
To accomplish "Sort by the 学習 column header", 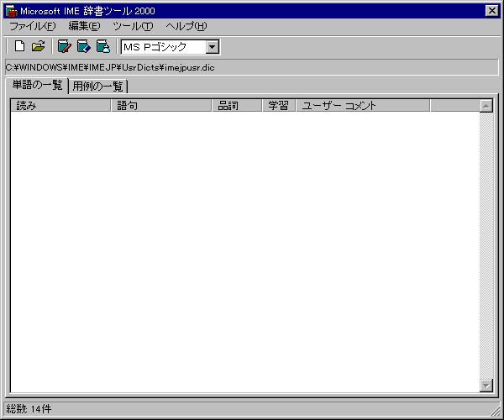I will 279,105.
